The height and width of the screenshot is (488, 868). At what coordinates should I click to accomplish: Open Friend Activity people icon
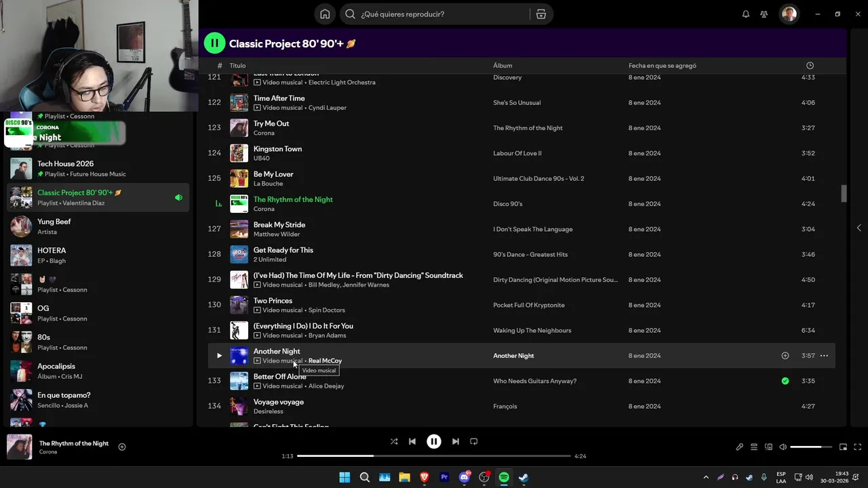tap(764, 14)
